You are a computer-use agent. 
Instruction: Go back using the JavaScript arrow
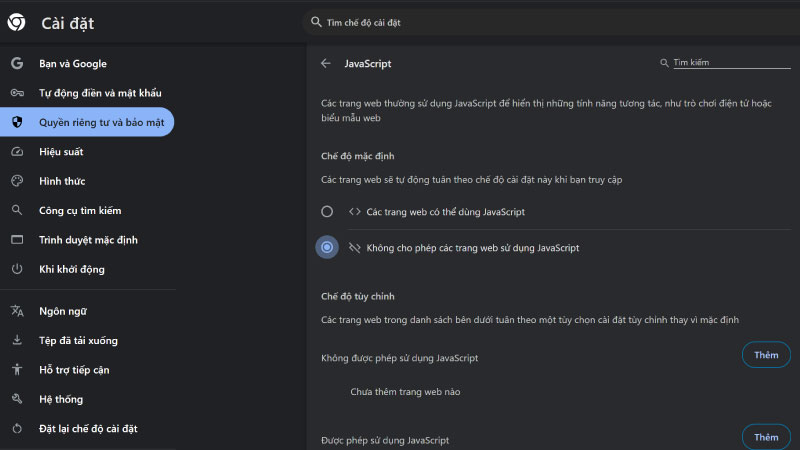click(x=326, y=63)
